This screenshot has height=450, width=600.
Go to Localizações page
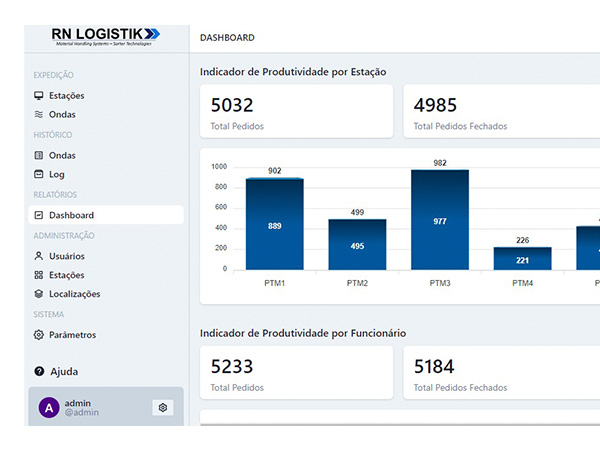click(106, 294)
